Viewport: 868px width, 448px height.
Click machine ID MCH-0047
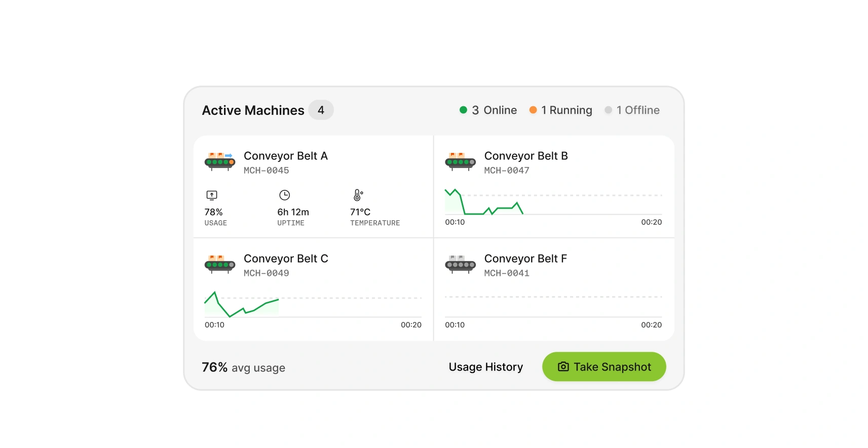point(507,171)
